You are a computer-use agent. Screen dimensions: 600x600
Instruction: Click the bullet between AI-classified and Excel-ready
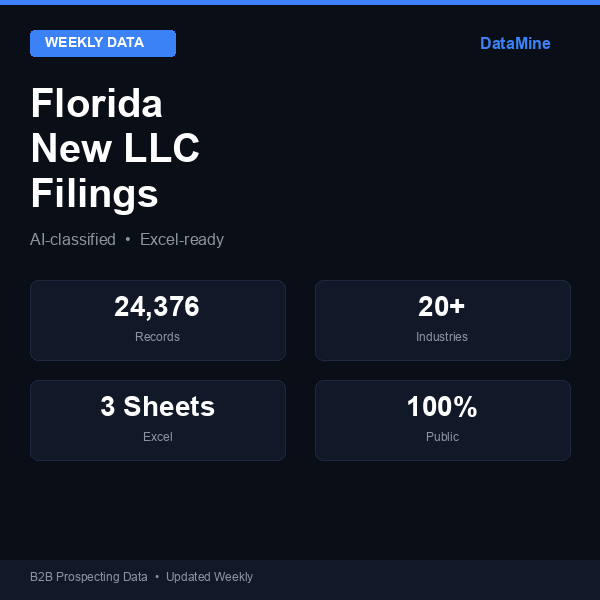(x=128, y=240)
